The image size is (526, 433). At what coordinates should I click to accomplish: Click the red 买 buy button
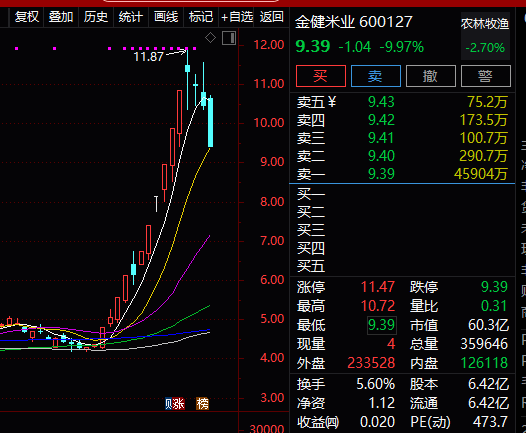click(x=321, y=76)
